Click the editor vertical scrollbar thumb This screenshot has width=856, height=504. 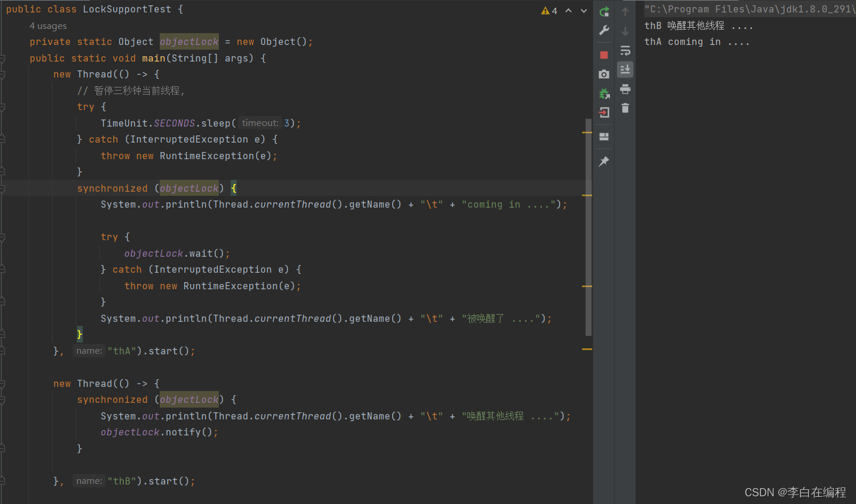(x=588, y=227)
